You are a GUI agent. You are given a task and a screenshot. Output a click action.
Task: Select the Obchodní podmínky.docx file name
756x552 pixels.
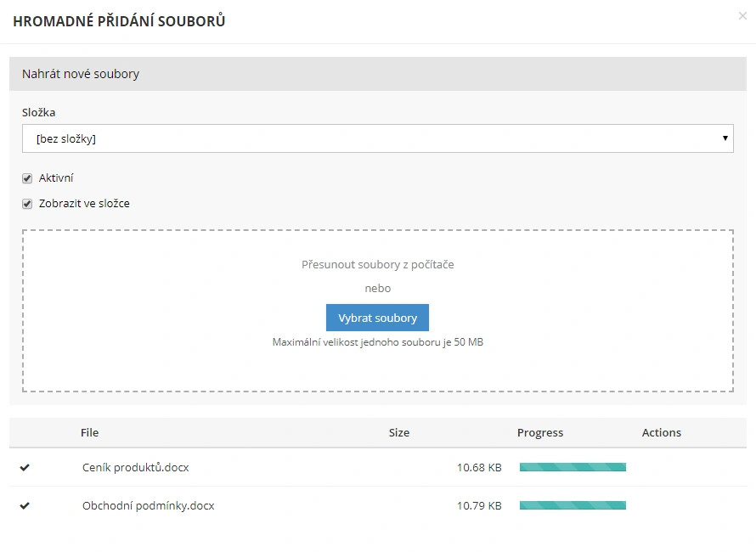[148, 506]
